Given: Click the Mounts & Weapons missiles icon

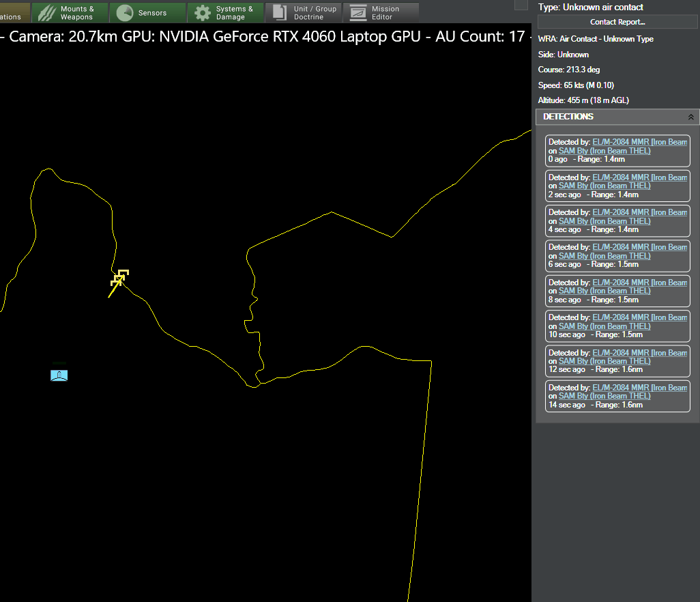Looking at the screenshot, I should point(47,13).
